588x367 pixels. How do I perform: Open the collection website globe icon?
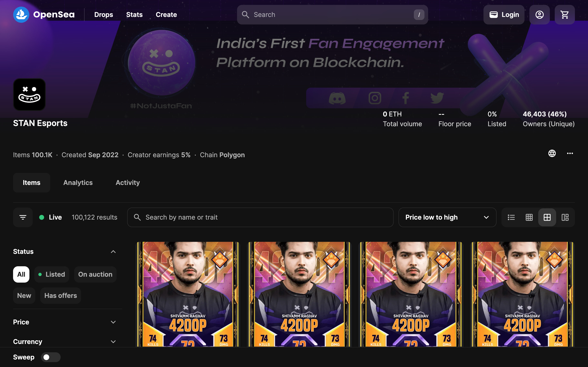(552, 153)
